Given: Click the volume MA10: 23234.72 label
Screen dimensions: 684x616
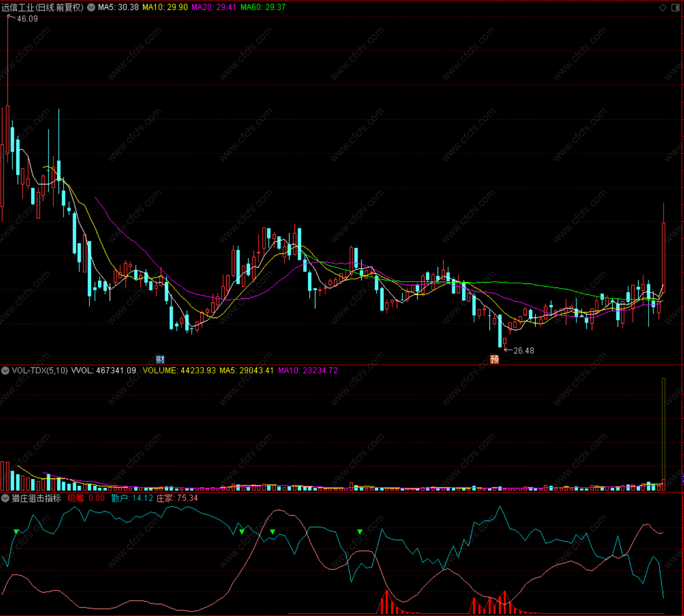Looking at the screenshot, I should point(308,371).
